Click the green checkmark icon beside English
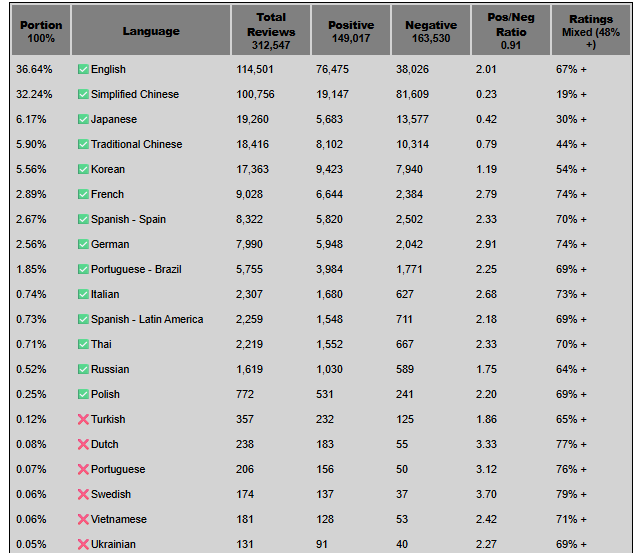Viewport: 638px width, 553px height. (83, 69)
